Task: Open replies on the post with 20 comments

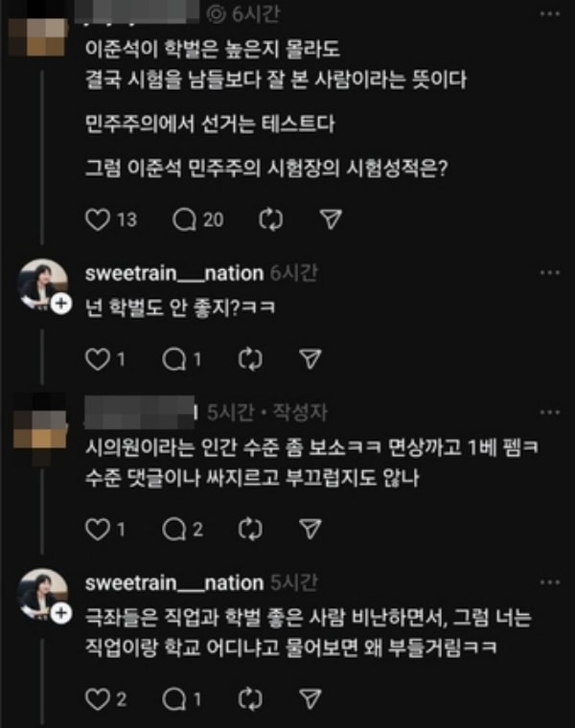Action: click(184, 219)
